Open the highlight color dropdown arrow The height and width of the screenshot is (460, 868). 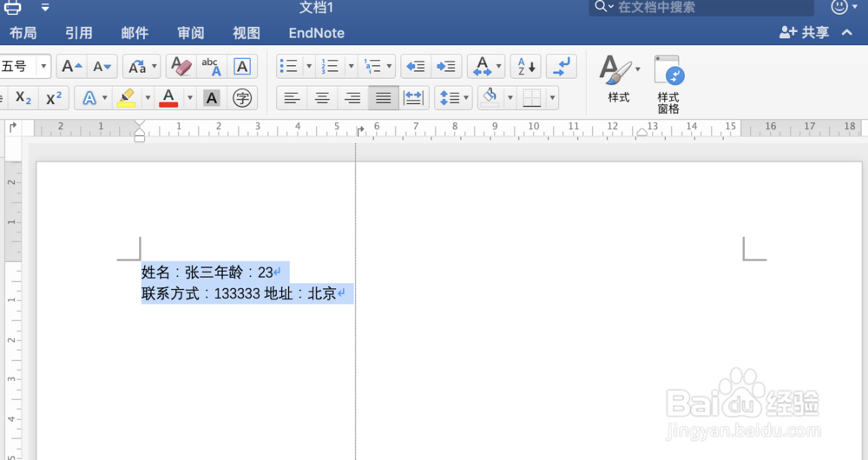(x=148, y=98)
